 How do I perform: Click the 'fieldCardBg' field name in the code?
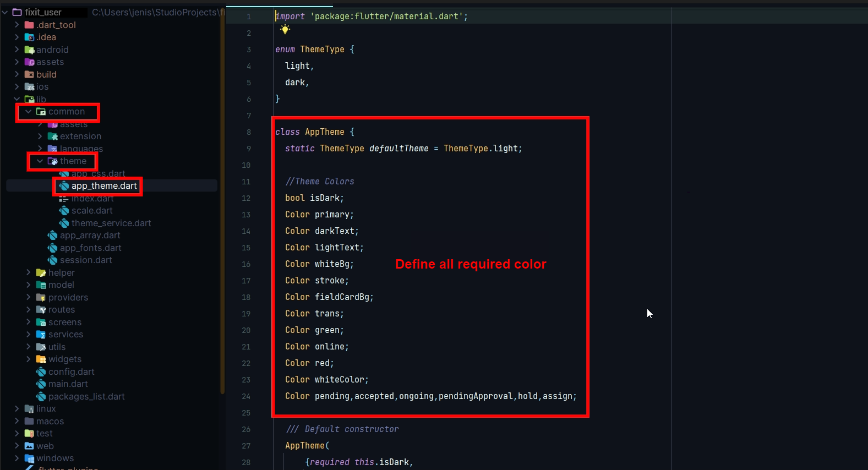pos(342,297)
